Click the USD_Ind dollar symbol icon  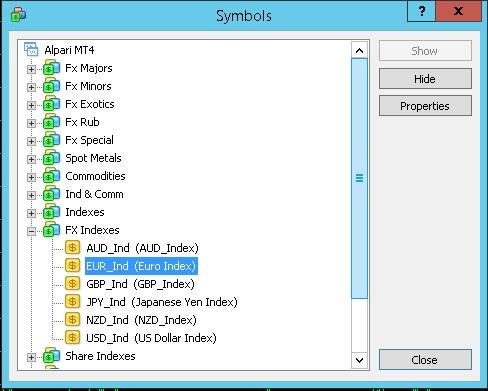[x=72, y=338]
